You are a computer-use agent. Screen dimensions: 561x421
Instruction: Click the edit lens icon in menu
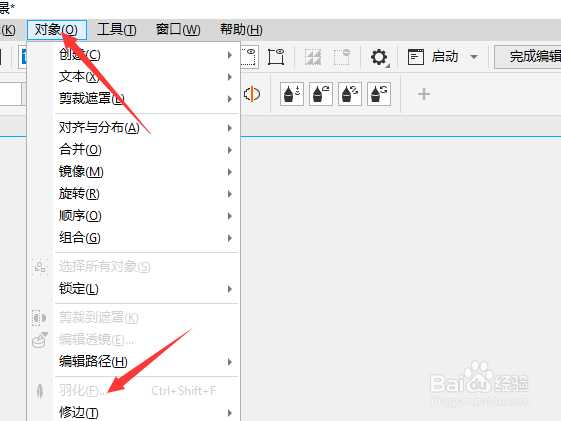click(39, 340)
